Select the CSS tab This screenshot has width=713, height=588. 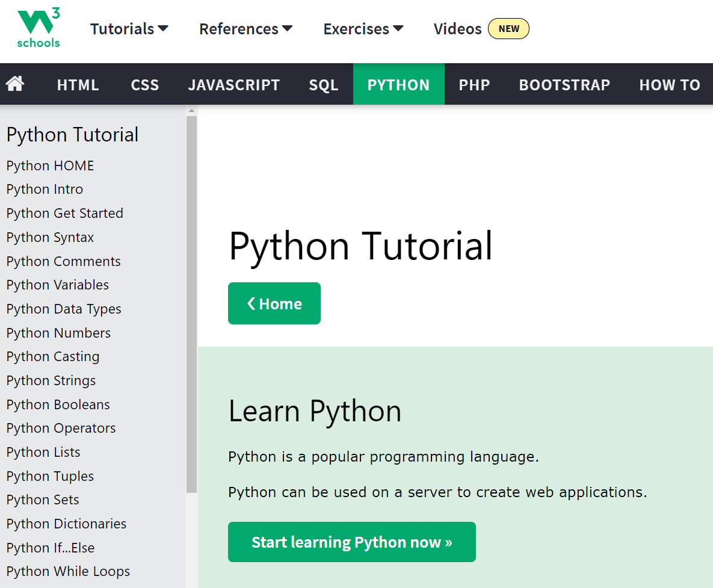tap(145, 85)
